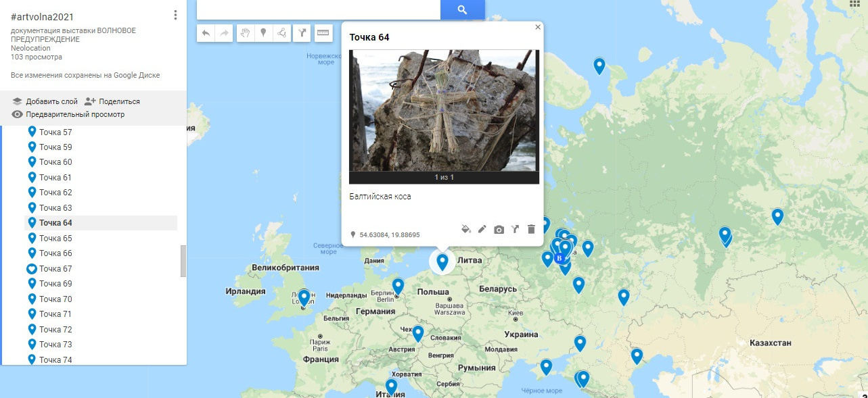Select the Add marker tool
This screenshot has height=398, width=868.
[263, 32]
